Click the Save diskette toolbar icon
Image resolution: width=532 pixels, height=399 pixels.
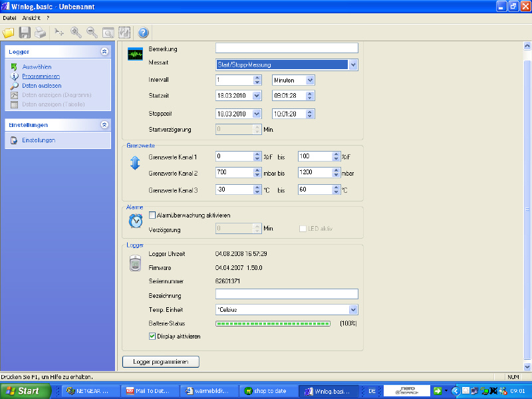[25, 33]
